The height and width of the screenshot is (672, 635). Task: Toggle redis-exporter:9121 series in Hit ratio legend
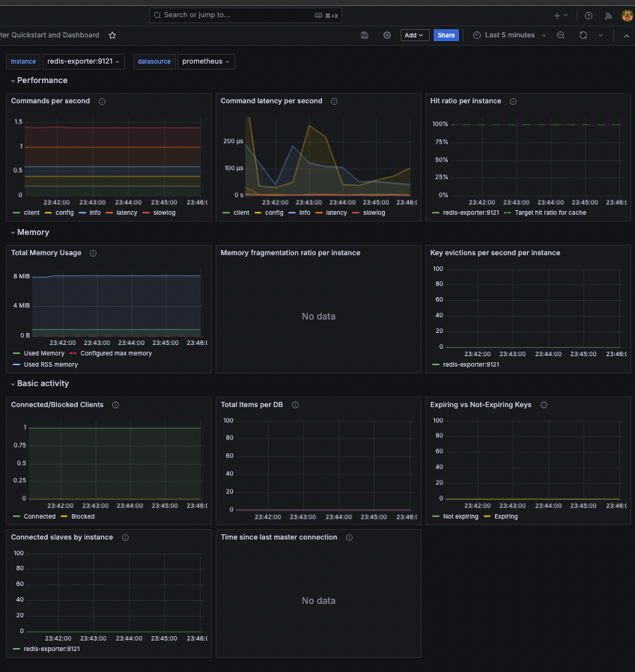(x=471, y=213)
